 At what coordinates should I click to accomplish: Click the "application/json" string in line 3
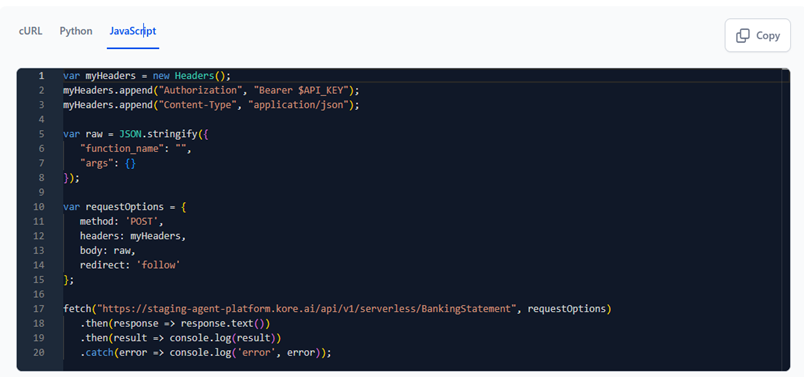[x=302, y=105]
